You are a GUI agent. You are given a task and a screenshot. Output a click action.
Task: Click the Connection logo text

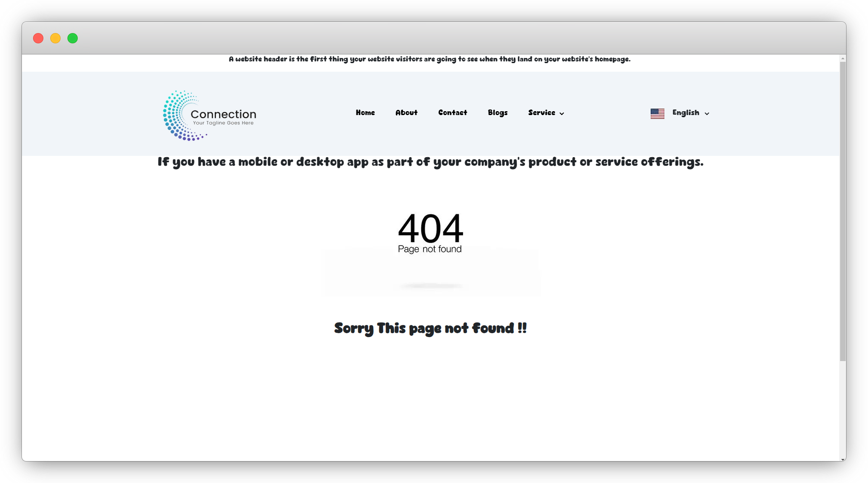pos(223,114)
